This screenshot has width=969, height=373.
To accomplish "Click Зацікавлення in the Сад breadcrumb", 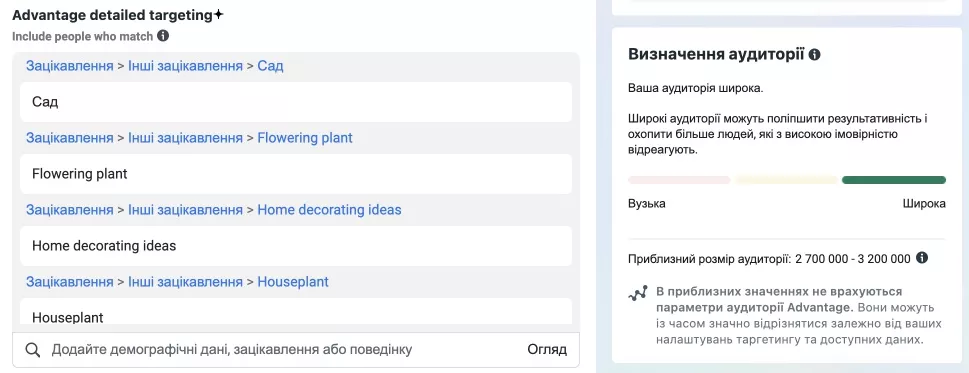I will [70, 66].
